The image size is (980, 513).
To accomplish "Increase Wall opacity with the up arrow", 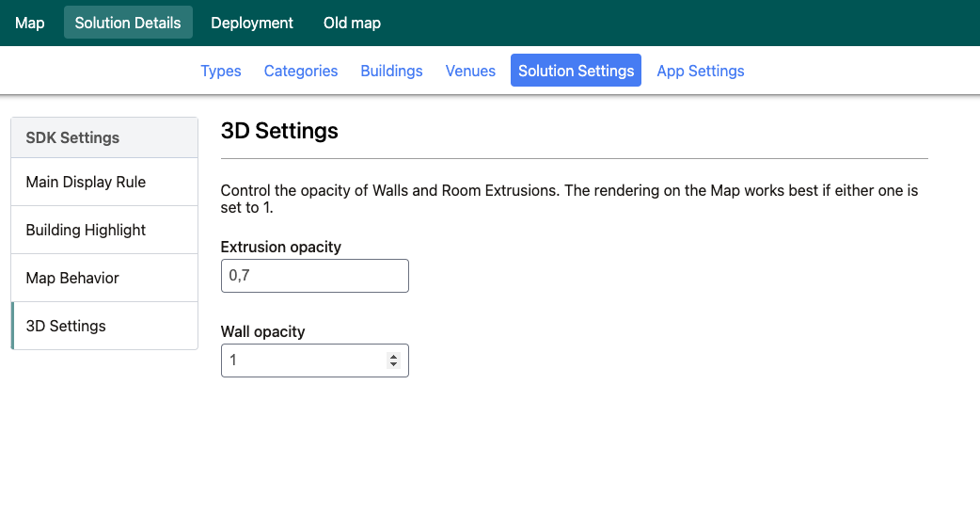I will 393,357.
